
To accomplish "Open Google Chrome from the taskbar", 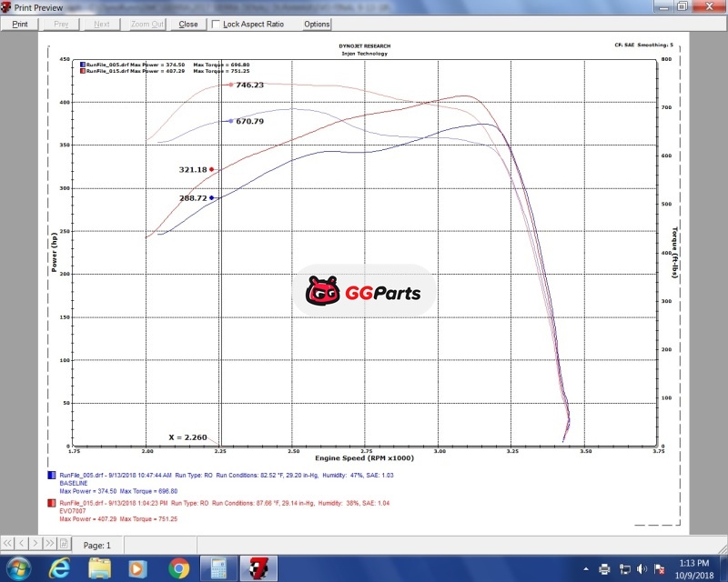I will click(178, 568).
